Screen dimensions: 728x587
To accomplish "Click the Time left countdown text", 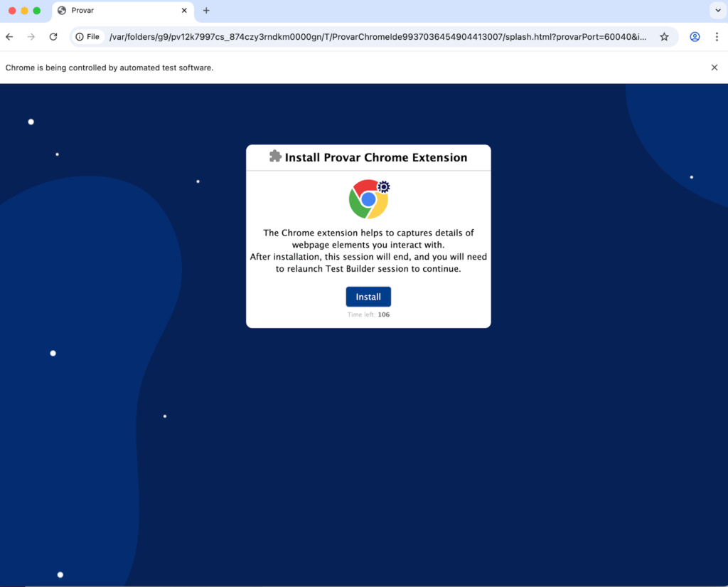I will click(x=368, y=314).
